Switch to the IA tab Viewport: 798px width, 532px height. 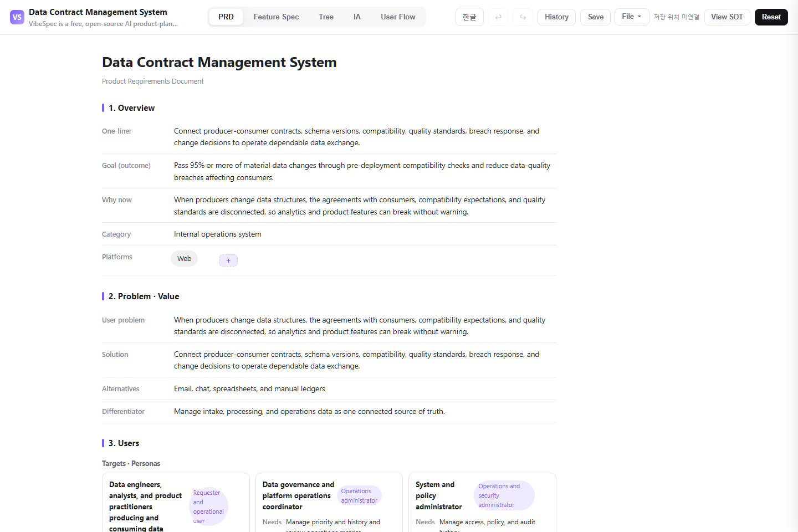click(x=357, y=17)
